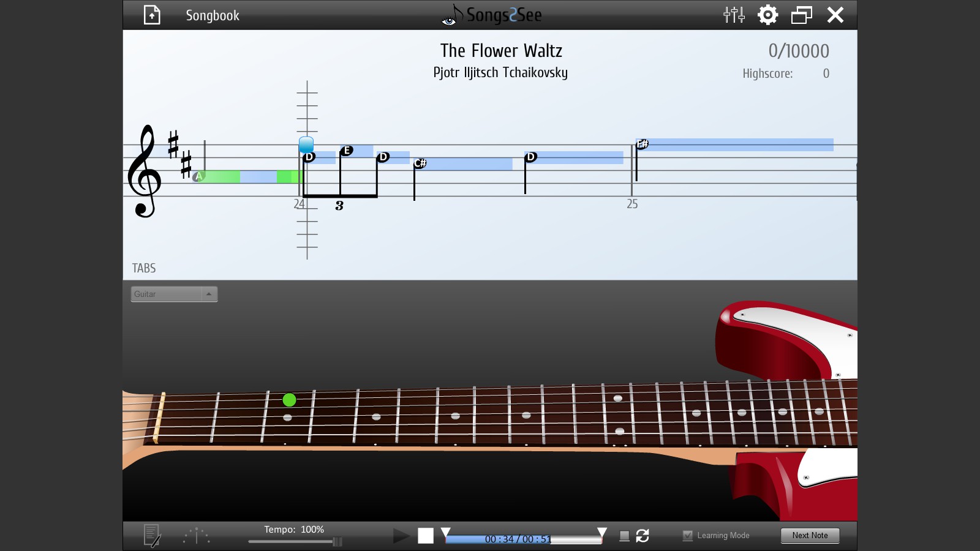Image resolution: width=980 pixels, height=551 pixels.
Task: Click the green dot on the fretboard
Action: [289, 400]
